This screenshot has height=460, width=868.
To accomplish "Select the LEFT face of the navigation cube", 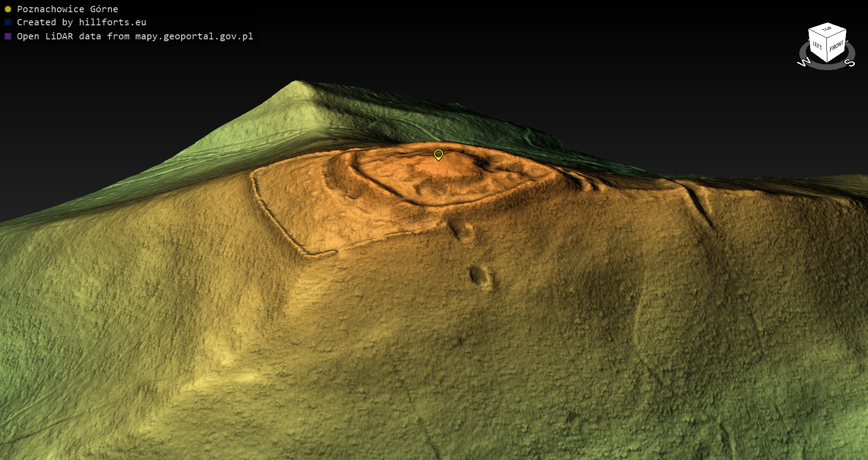I will (817, 46).
